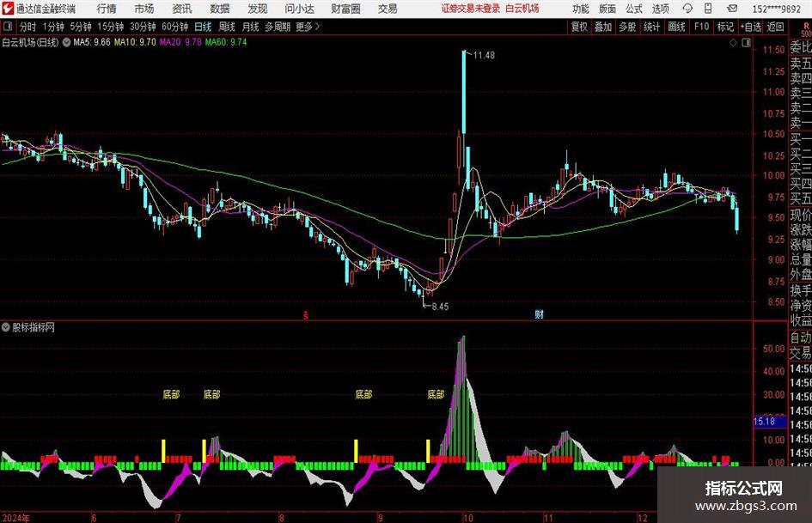
Task: Click the diamond icon above the price axis
Action: click(x=733, y=43)
